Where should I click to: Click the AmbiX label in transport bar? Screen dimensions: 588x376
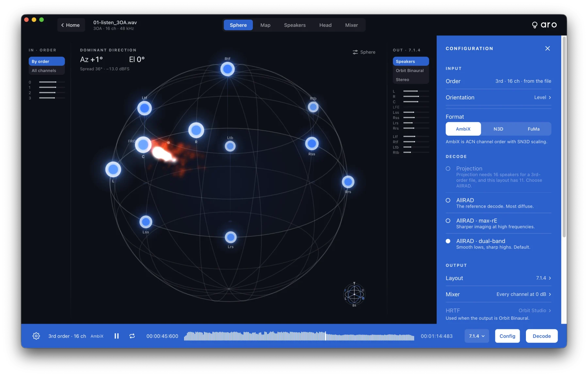click(97, 336)
